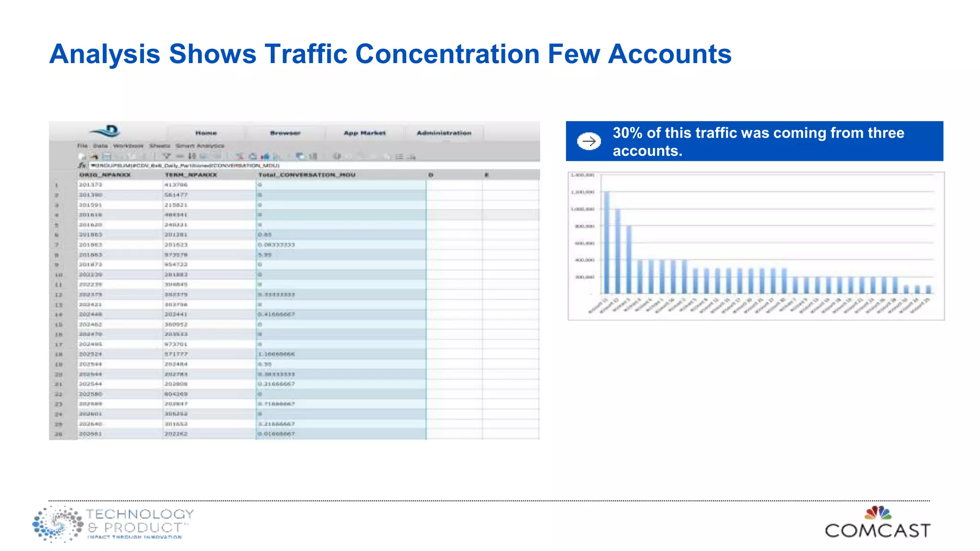Click cell containing 202262
Viewport: 980px width, 551px height.
[x=210, y=434]
